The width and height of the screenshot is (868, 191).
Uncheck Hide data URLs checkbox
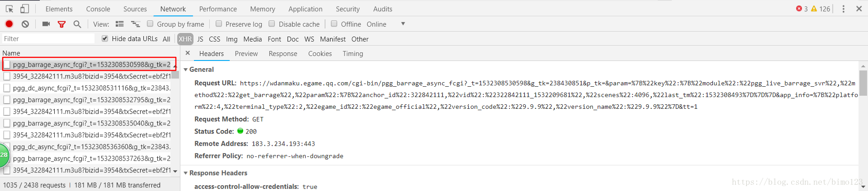(x=105, y=38)
